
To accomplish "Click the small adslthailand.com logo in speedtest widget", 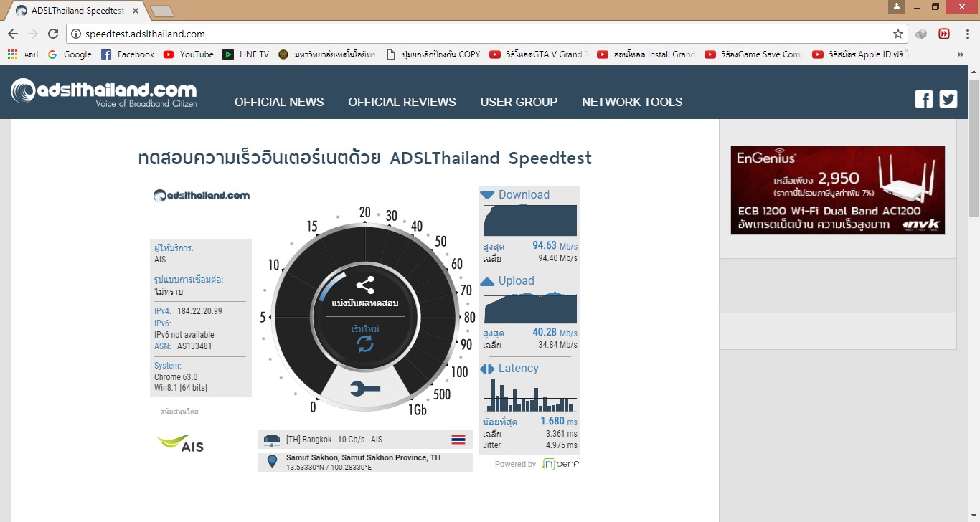I will [202, 195].
